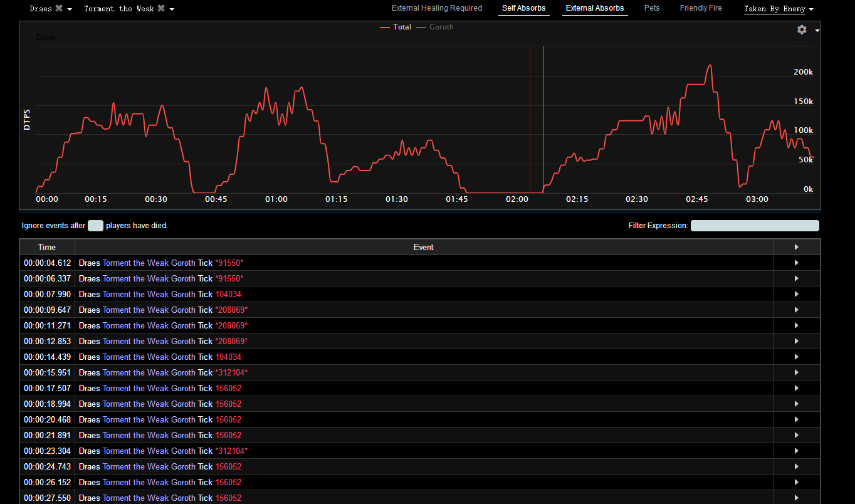The height and width of the screenshot is (504, 855).
Task: Toggle External Healing Required option
Action: coord(437,8)
